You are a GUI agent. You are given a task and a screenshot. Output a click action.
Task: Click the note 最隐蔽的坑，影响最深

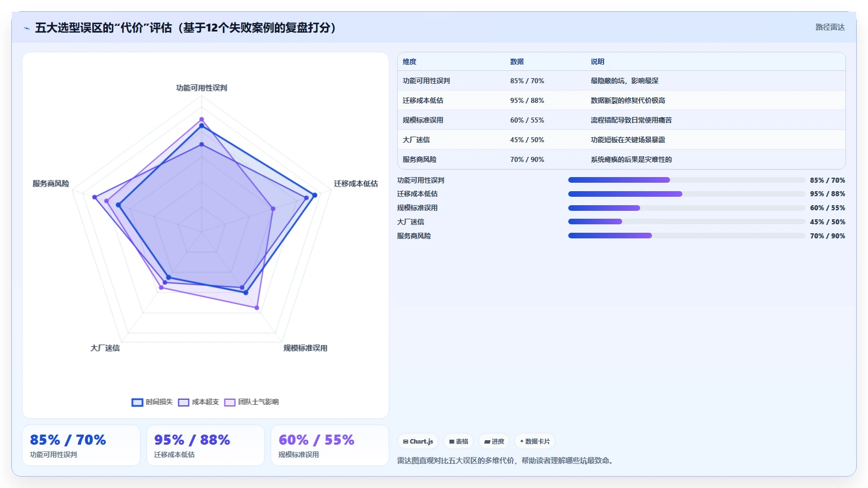[624, 81]
